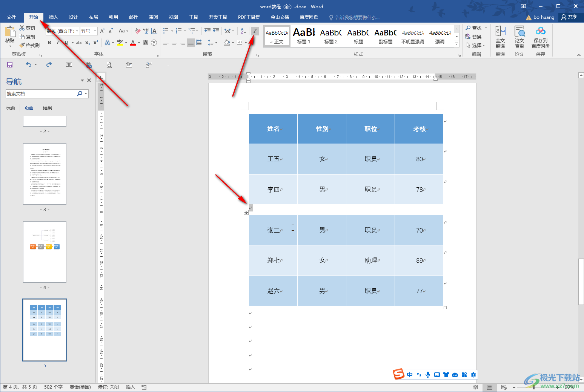584x392 pixels.
Task: Apply strikethrough formatting (abc)
Action: tap(79, 43)
